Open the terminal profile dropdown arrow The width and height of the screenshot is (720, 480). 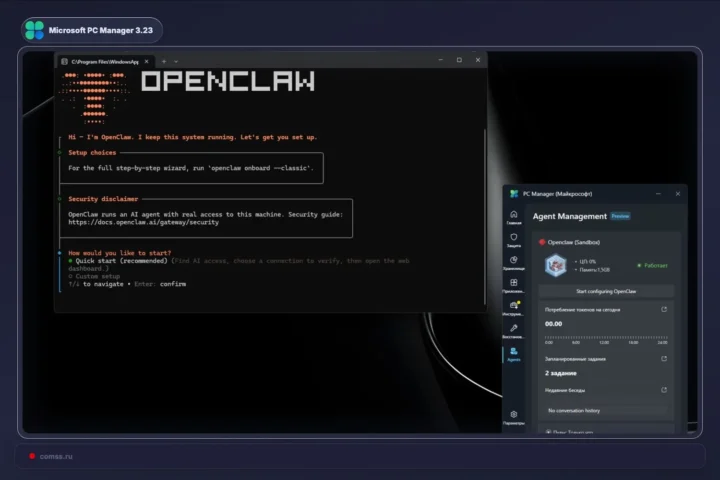[x=176, y=62]
